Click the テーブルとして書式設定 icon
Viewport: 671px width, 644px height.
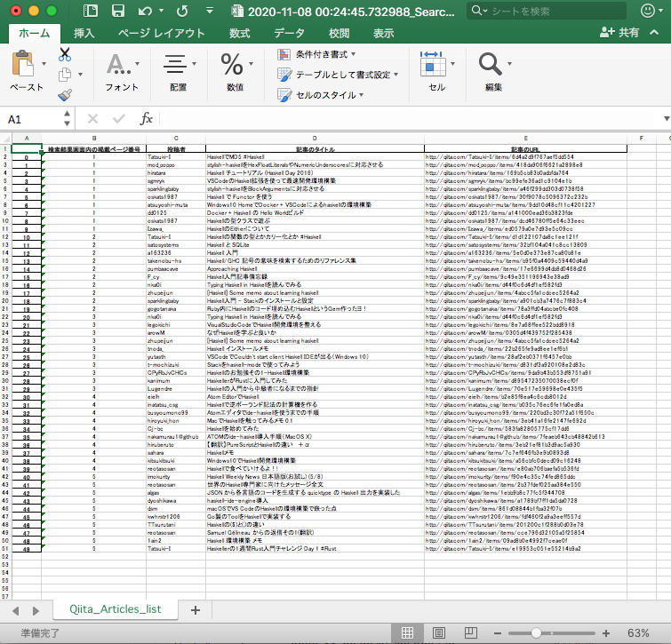tap(284, 75)
